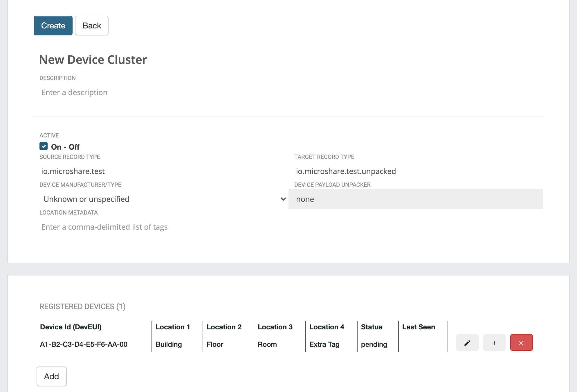Click the Create button

coord(53,26)
